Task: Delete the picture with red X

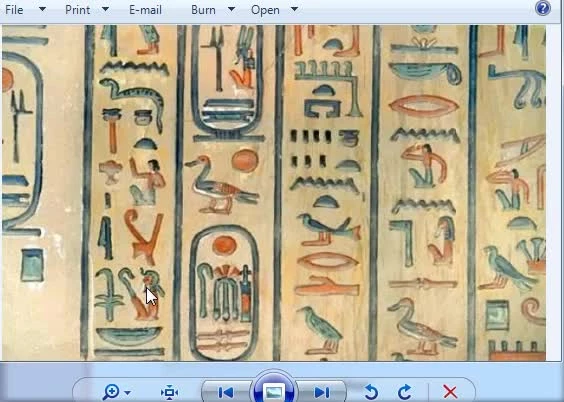Action: click(450, 392)
